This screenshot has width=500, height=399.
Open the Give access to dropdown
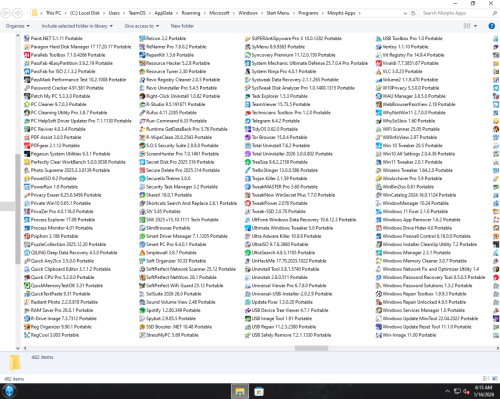pyautogui.click(x=142, y=26)
